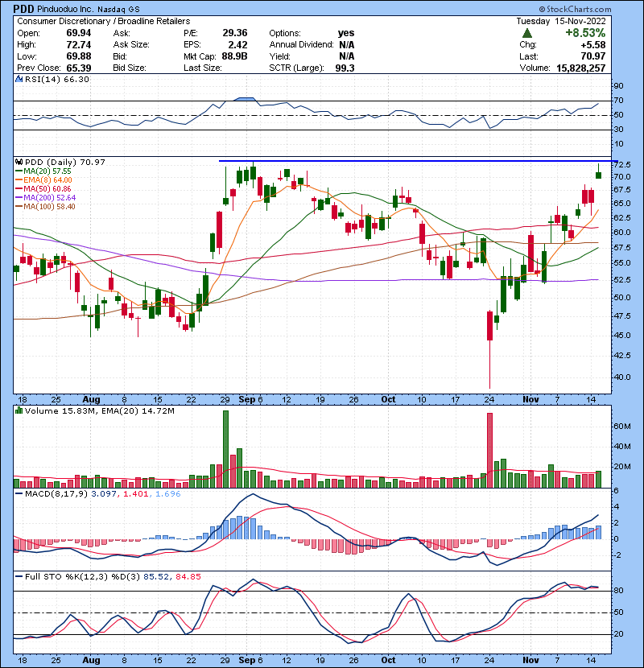Click the Last price 70.97 value
Viewport: 644px width, 668px height.
593,56
